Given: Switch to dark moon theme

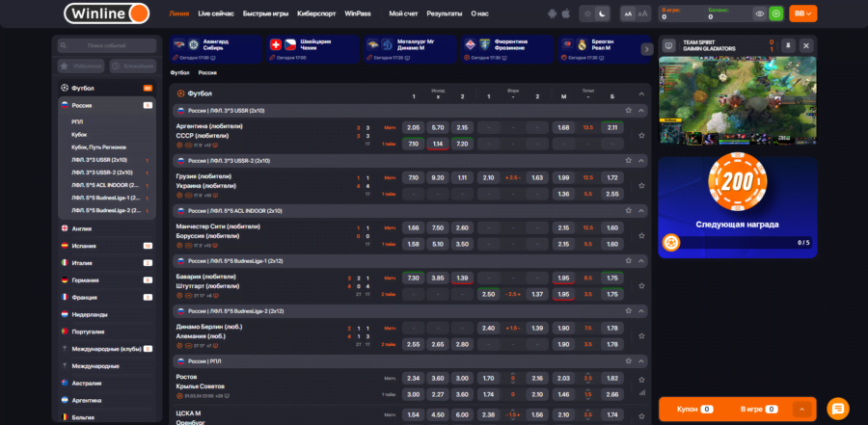Looking at the screenshot, I should (603, 13).
